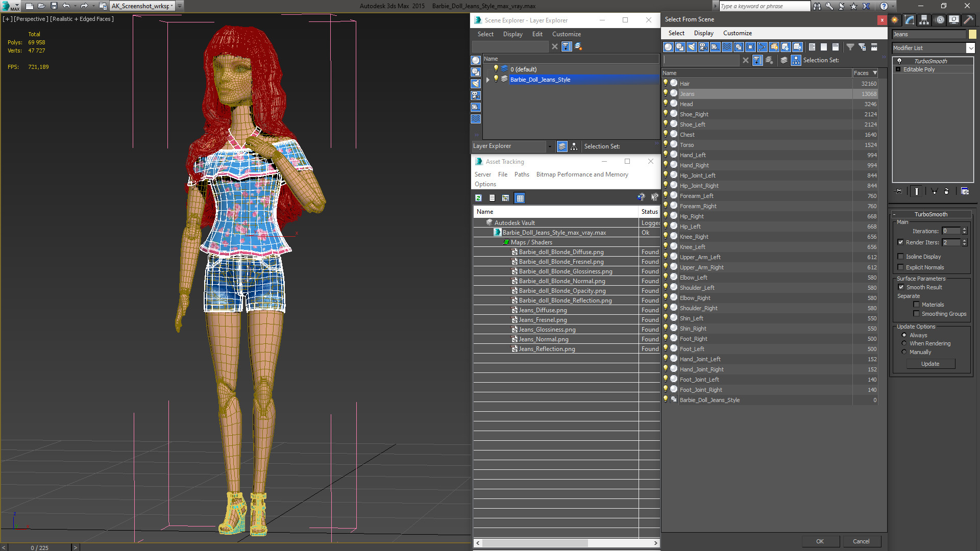Open Customize menu in Select From Scene
The image size is (980, 551).
click(x=737, y=33)
